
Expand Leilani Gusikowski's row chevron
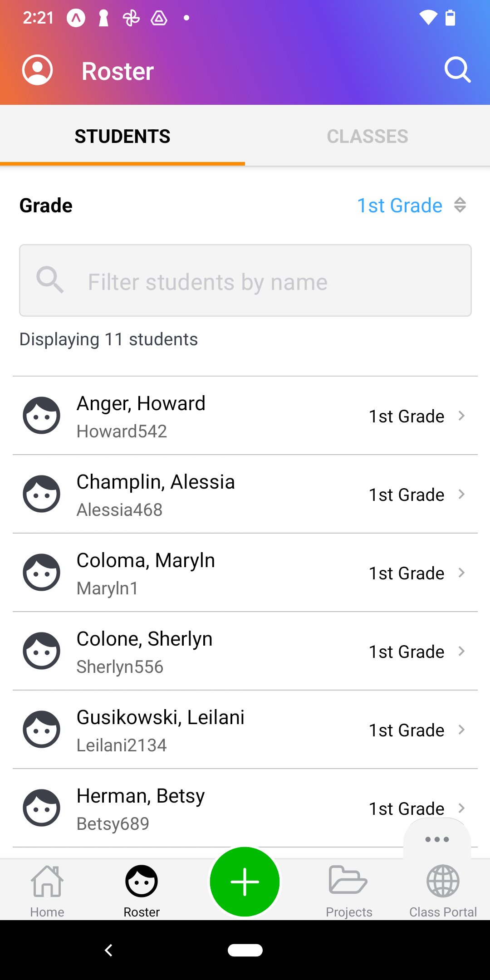click(x=461, y=730)
